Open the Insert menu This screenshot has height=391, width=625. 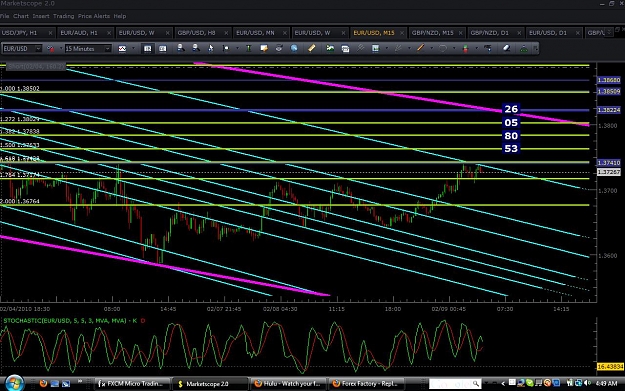click(41, 16)
